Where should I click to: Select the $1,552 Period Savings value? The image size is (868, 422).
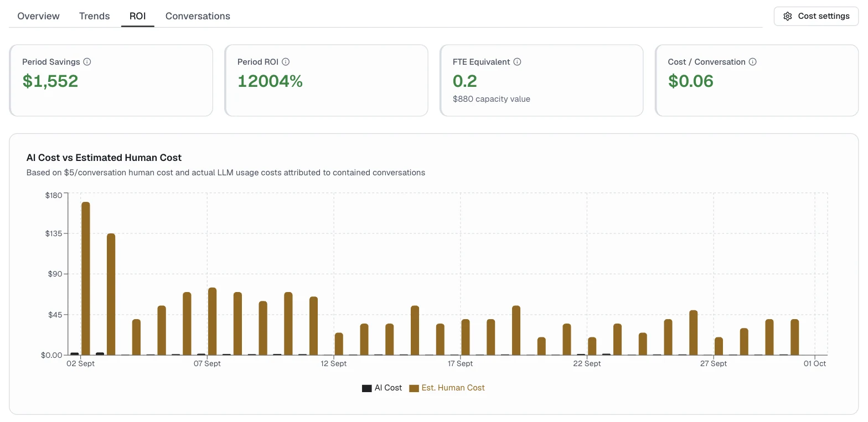50,81
